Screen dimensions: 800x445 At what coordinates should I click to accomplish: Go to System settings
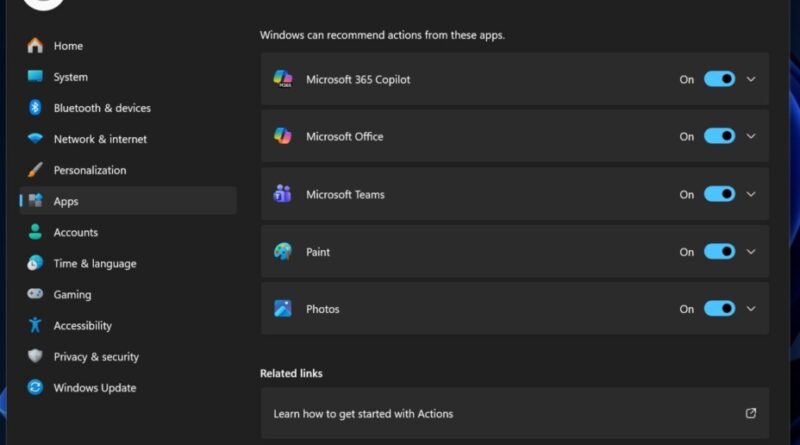click(128, 77)
